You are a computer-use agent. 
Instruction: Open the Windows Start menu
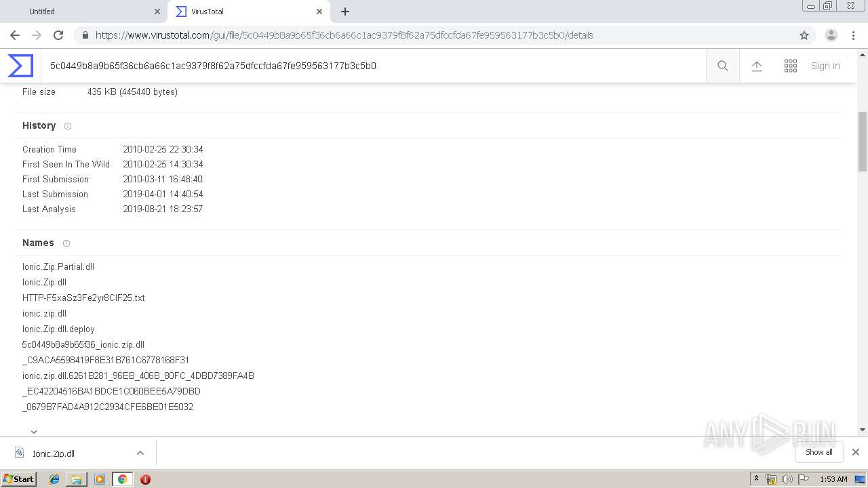coord(18,479)
